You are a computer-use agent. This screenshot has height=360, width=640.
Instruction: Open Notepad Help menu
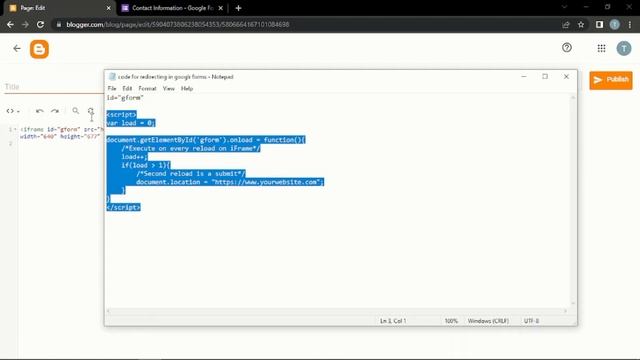(187, 89)
